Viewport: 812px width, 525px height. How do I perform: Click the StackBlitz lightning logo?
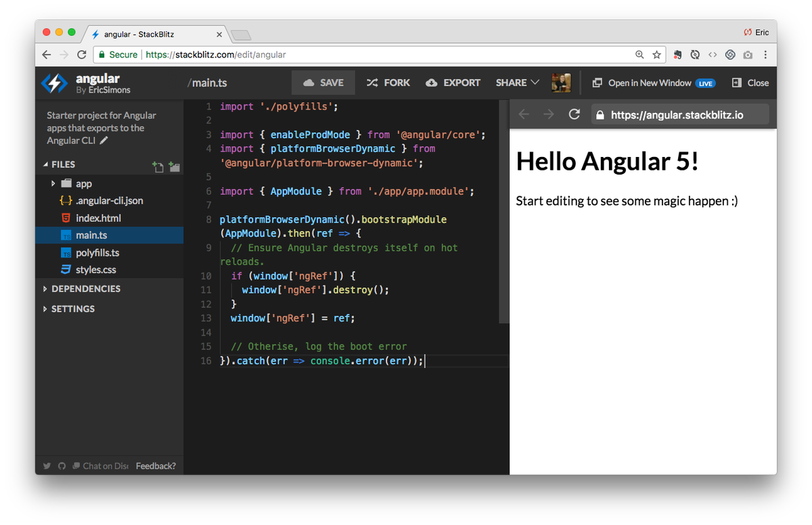[x=54, y=83]
